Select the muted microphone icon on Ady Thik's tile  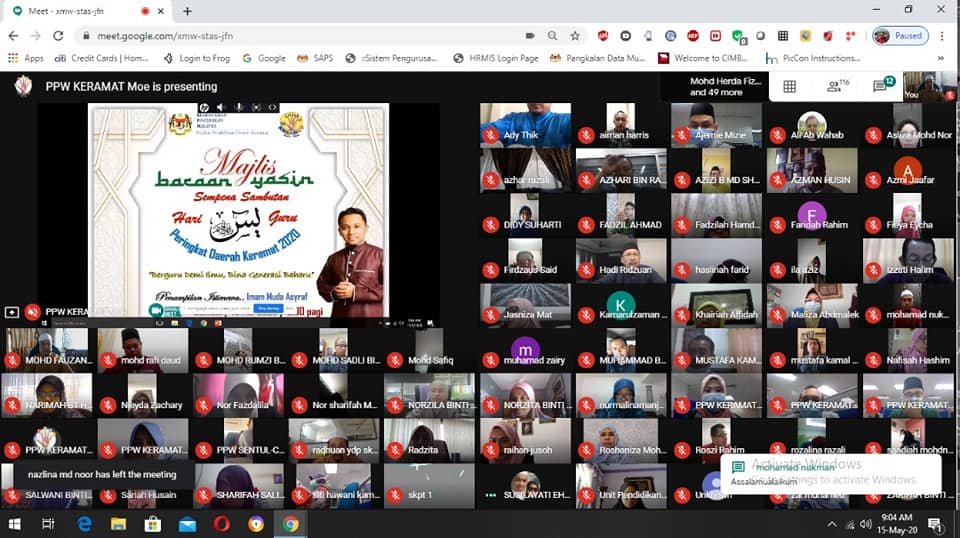[x=490, y=135]
